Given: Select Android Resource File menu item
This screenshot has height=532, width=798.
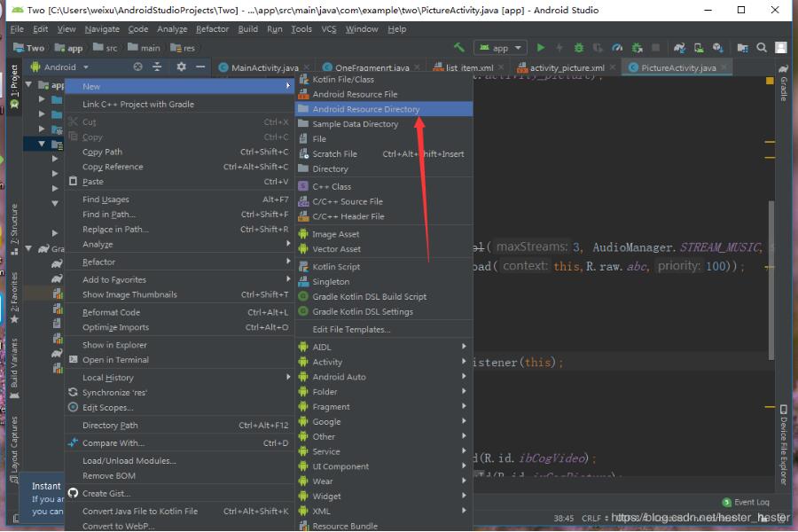Looking at the screenshot, I should (x=384, y=94).
